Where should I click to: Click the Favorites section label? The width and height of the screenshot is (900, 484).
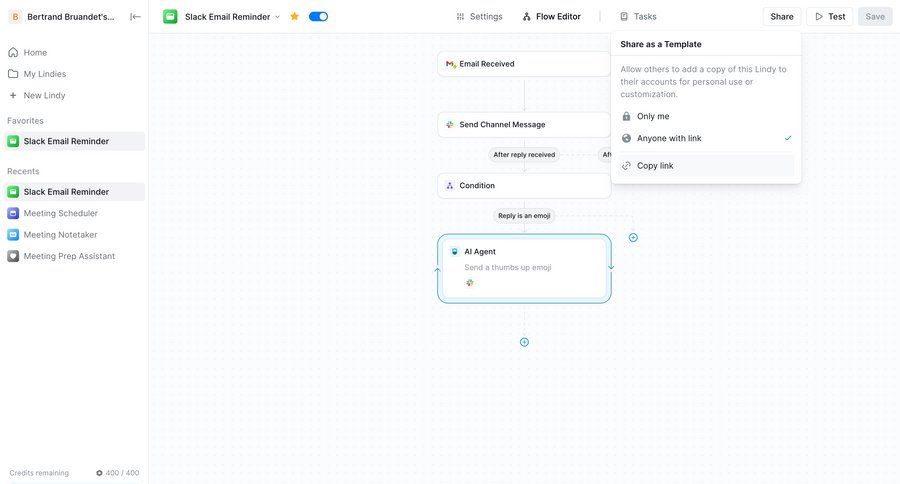coord(25,121)
